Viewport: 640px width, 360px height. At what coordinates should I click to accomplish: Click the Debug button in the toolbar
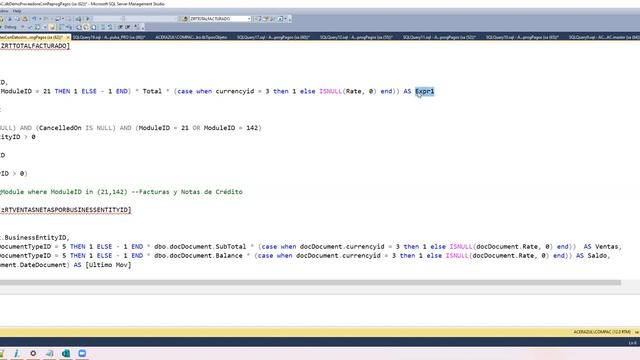pyautogui.click(x=10, y=27)
